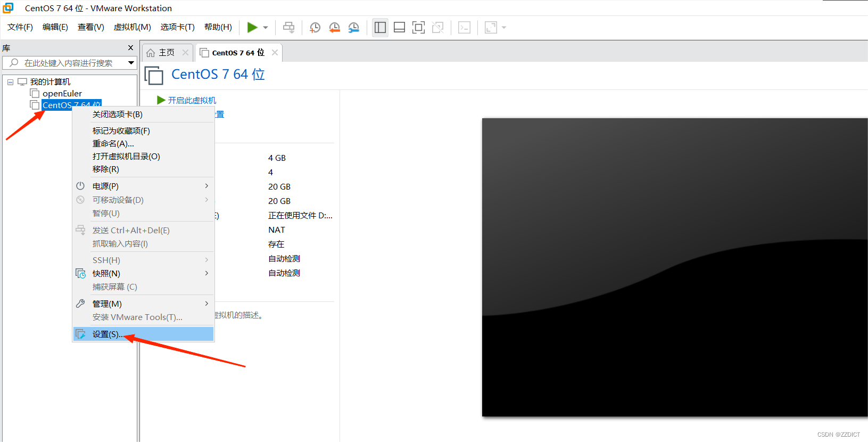Open the power options dropdown arrow
Viewport: 868px width, 442px height.
tap(266, 28)
